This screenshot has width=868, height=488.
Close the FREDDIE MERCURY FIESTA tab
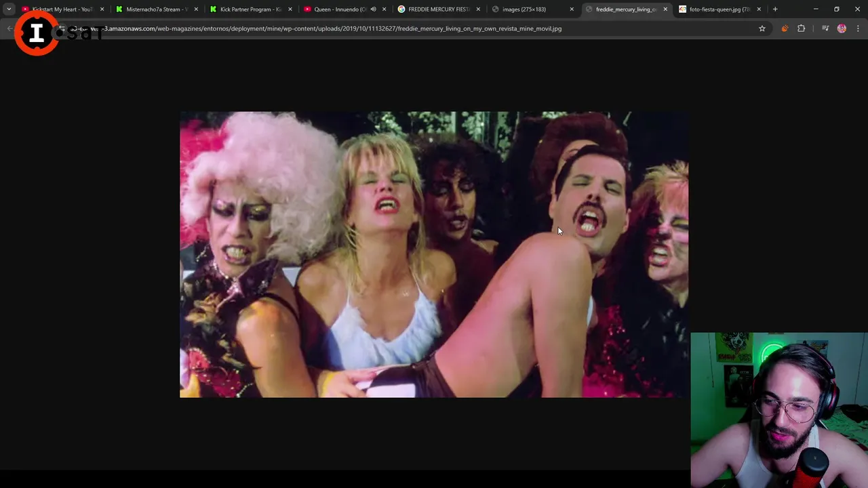pyautogui.click(x=477, y=9)
